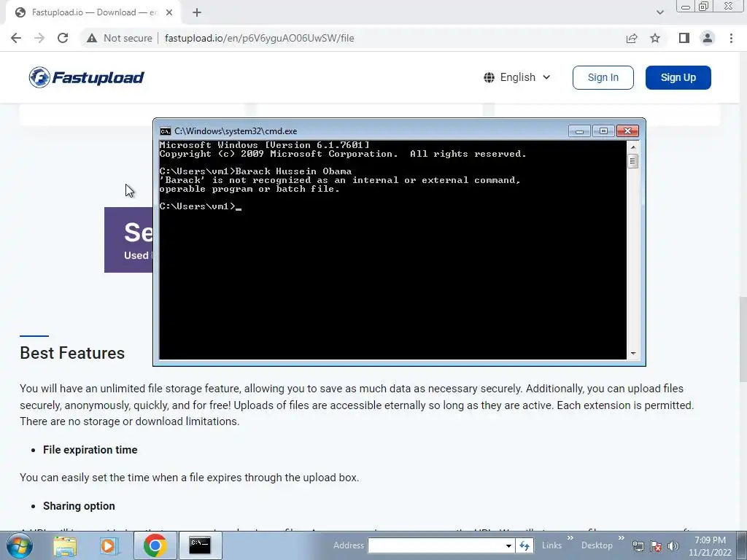The width and height of the screenshot is (747, 560).
Task: Click the Fastupload logo
Action: click(86, 77)
